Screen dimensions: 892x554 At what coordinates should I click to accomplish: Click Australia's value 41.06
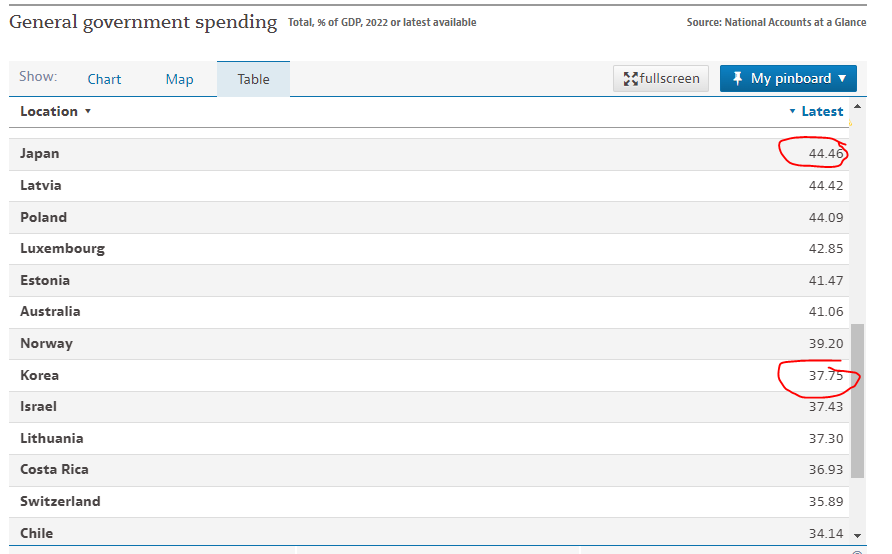click(x=825, y=312)
